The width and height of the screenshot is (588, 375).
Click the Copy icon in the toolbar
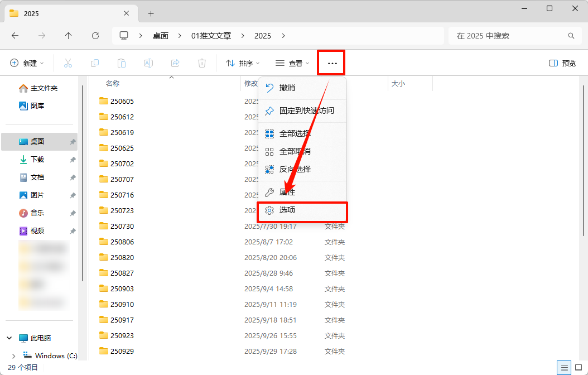point(95,62)
